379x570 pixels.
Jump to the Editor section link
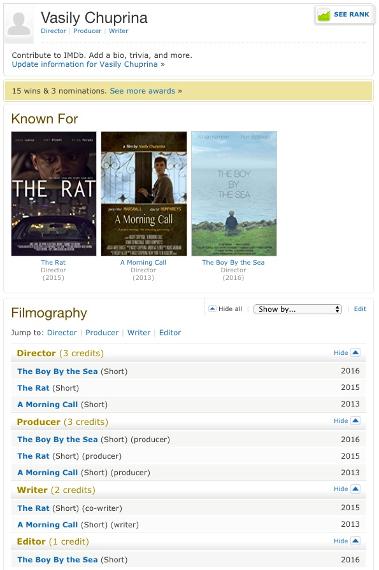pyautogui.click(x=170, y=332)
